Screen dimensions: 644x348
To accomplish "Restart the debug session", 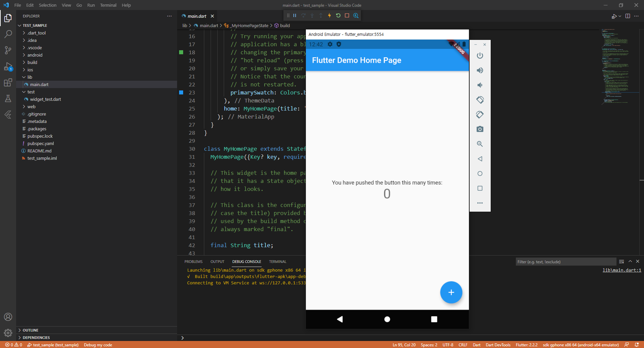I will [x=338, y=15].
